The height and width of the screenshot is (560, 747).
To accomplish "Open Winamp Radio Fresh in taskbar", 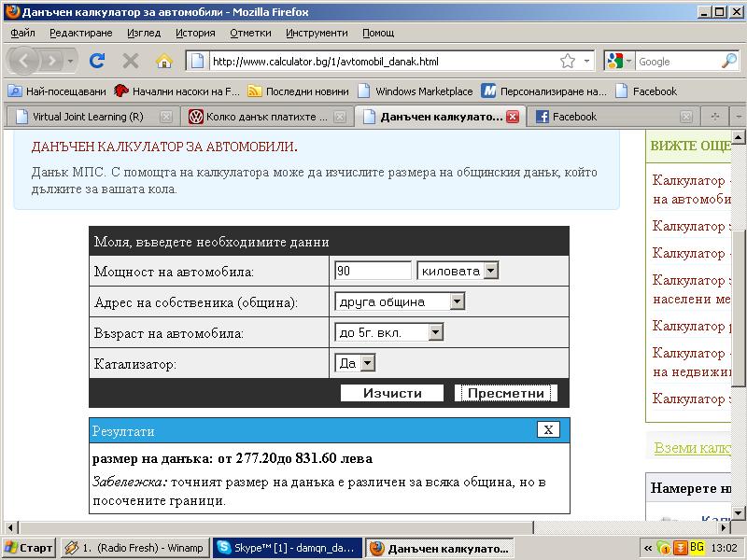I will click(x=134, y=548).
